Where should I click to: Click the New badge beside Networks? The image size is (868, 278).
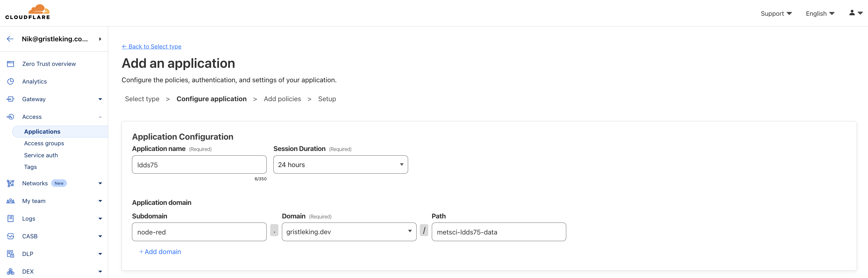click(x=59, y=183)
